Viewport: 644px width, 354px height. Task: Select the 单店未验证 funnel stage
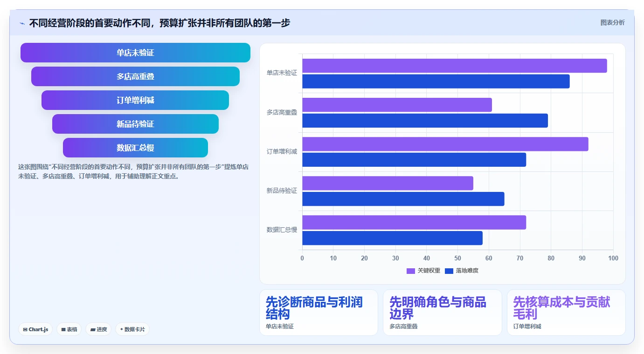[x=135, y=53]
